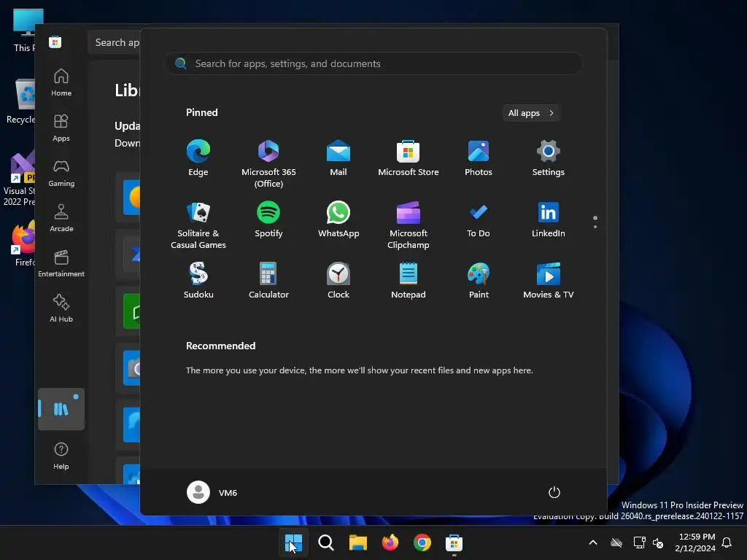Open AI Hub in Microsoft Store
Screen dimensions: 747x560
point(61,309)
